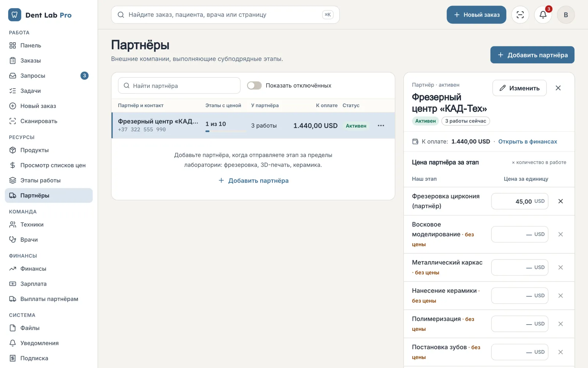Focus the Найти партнёра search field

point(179,85)
